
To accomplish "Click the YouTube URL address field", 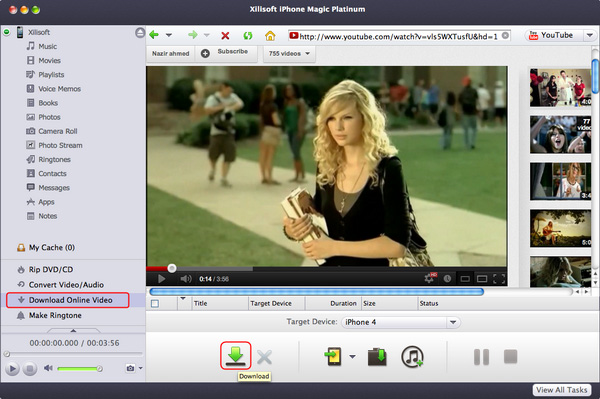I will [x=399, y=36].
